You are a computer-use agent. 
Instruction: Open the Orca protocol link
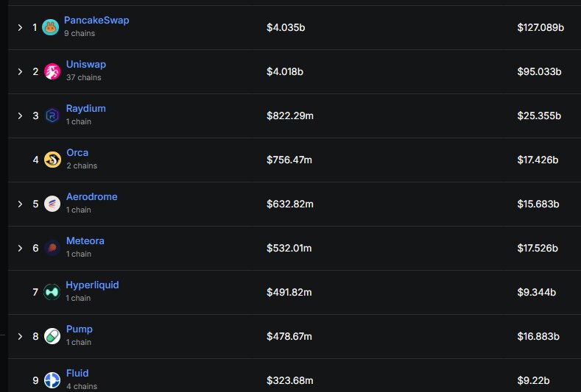(x=77, y=152)
